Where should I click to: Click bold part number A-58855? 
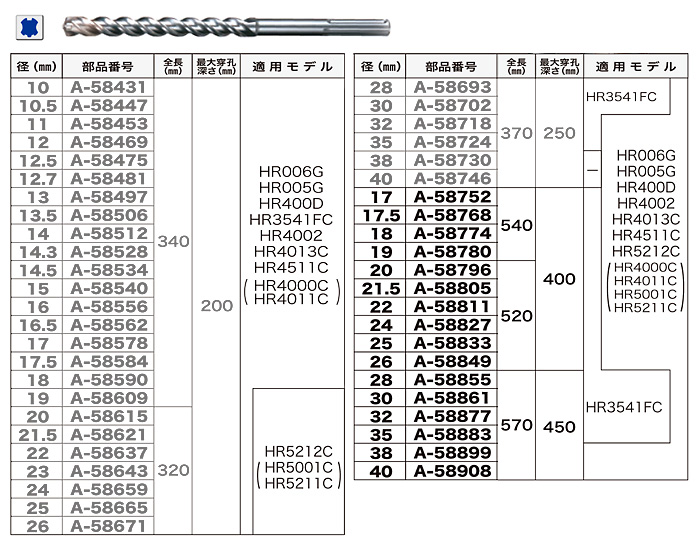(x=453, y=380)
